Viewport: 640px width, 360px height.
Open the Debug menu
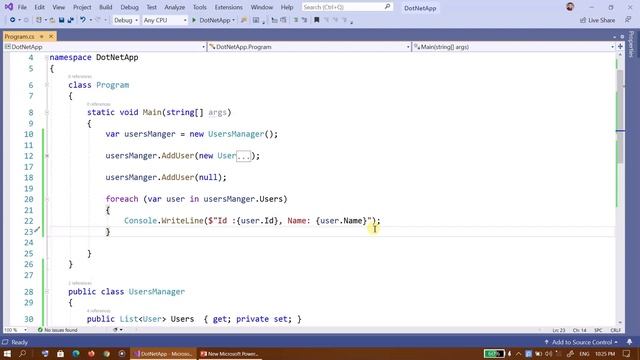(x=129, y=7)
